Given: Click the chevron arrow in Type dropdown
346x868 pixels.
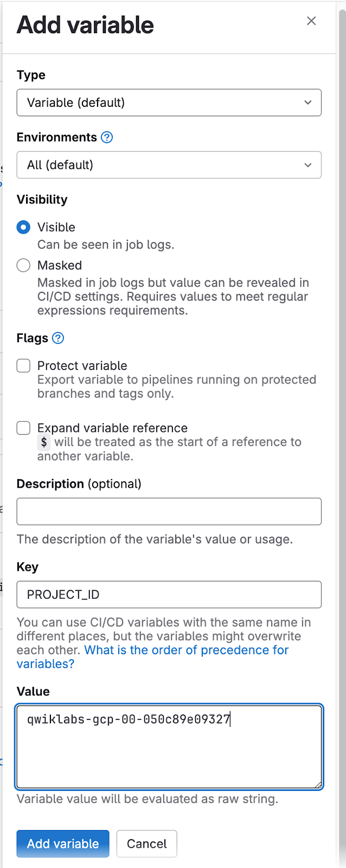Looking at the screenshot, I should click(307, 103).
